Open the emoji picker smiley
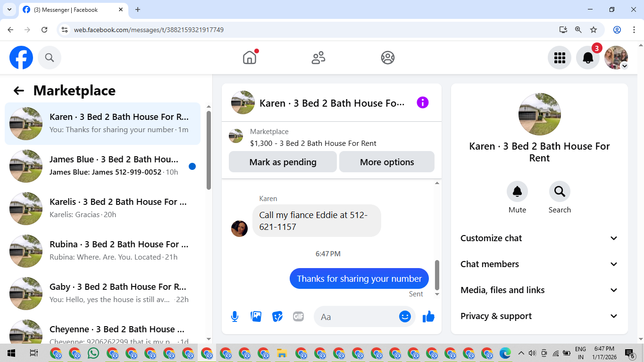Image resolution: width=644 pixels, height=362 pixels. point(405,317)
